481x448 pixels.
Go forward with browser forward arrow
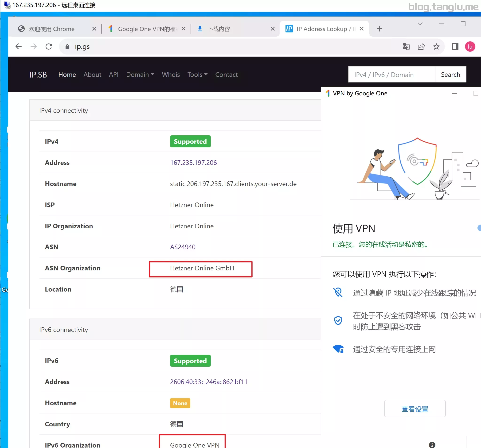[x=34, y=47]
